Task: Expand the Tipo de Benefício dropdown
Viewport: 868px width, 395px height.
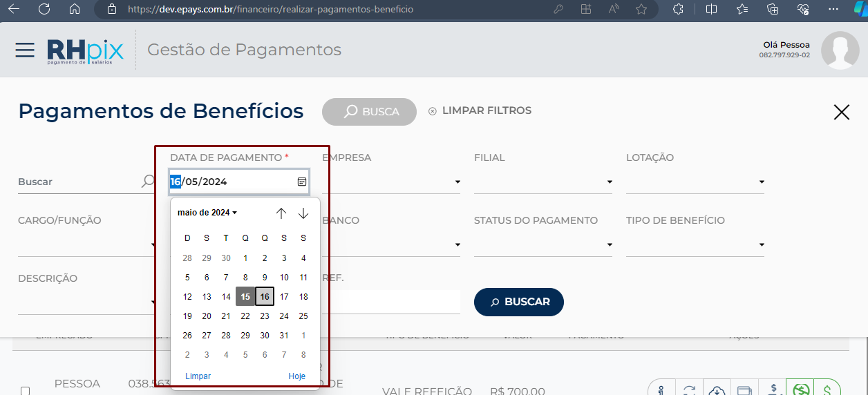Action: pos(695,244)
